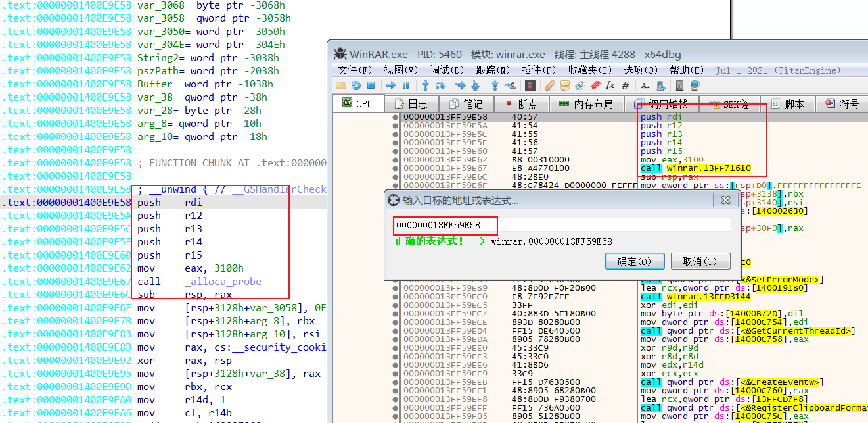Toggle breakpoint dot at 000000013FF59EF8
Viewport: 868px width, 423px height.
(396, 399)
